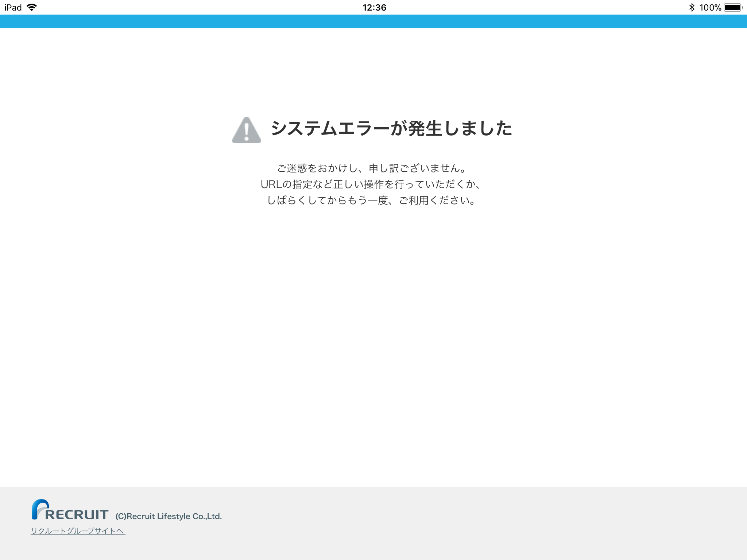Click the ご迷惑をおかけし apology line
Screen dimensions: 747x560
(x=371, y=168)
